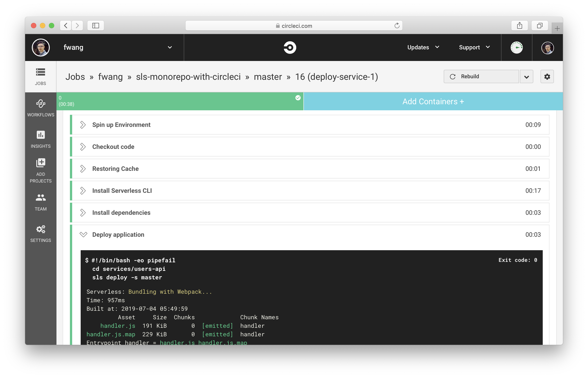This screenshot has width=588, height=378.
Task: Open the Rebuild options dropdown arrow
Action: pyautogui.click(x=526, y=77)
